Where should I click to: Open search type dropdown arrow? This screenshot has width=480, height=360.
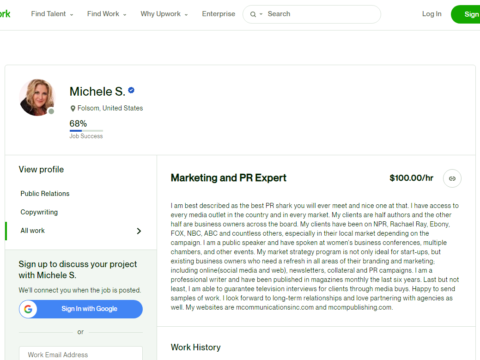click(261, 14)
